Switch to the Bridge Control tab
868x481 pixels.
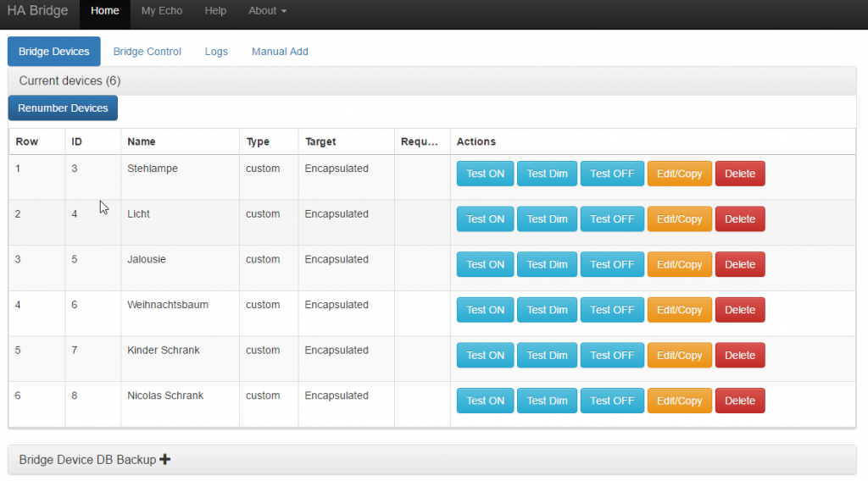pyautogui.click(x=147, y=52)
